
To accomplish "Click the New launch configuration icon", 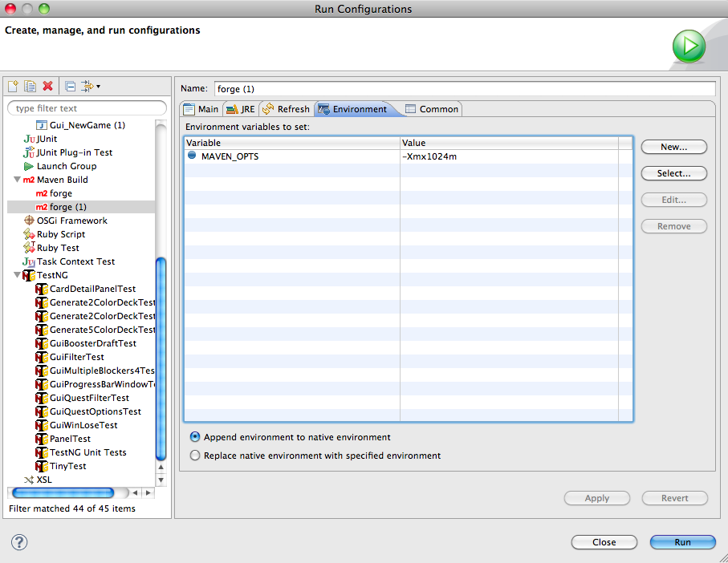I will click(x=13, y=87).
